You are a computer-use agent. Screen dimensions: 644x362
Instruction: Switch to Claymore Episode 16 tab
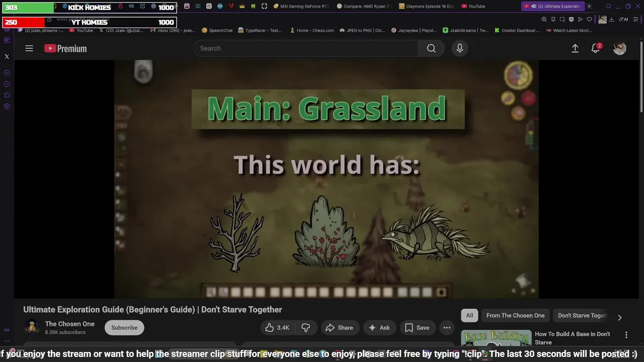(x=426, y=7)
